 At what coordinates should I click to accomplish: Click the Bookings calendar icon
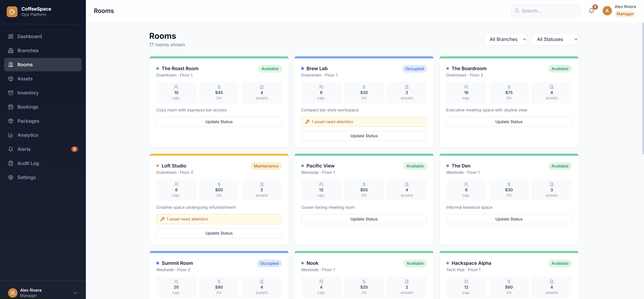11,107
